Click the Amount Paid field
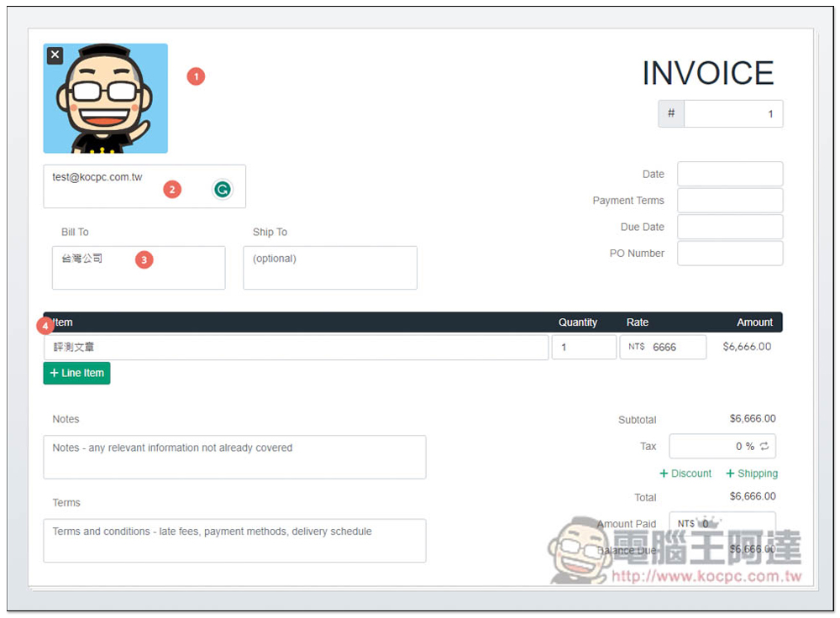Image resolution: width=840 pixels, height=618 pixels. pos(722,523)
